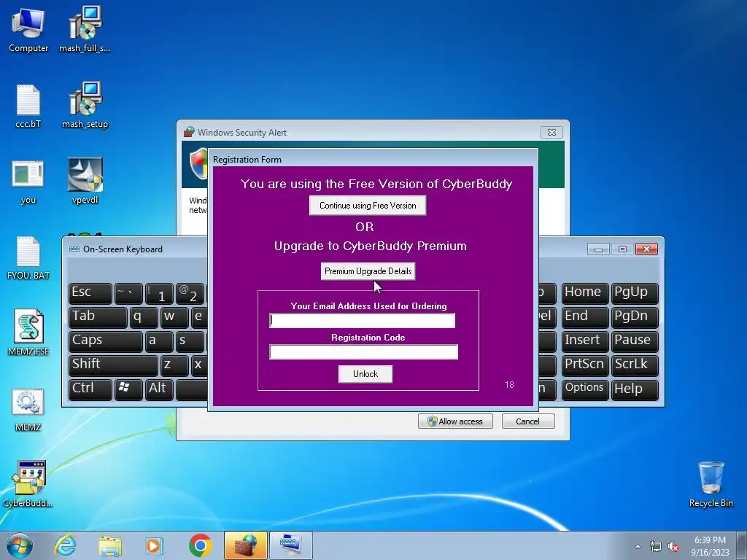Click the muted volume tray icon
This screenshot has width=747, height=560.
tap(673, 547)
